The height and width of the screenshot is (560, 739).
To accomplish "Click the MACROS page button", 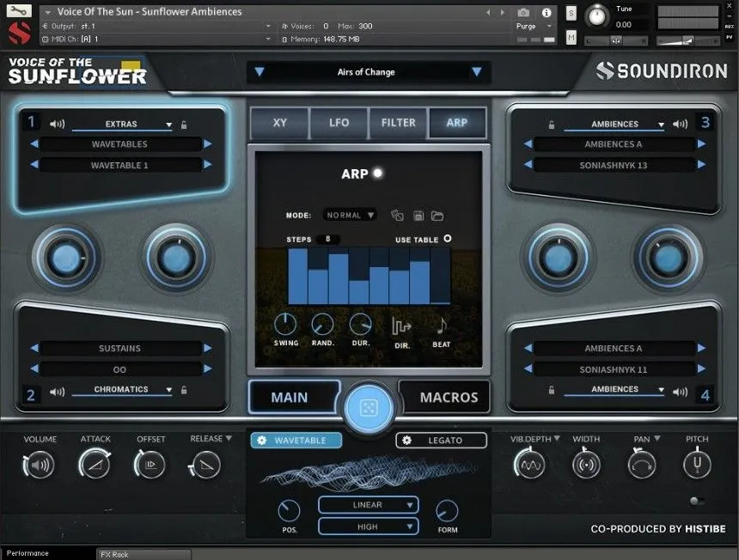I will coord(445,397).
